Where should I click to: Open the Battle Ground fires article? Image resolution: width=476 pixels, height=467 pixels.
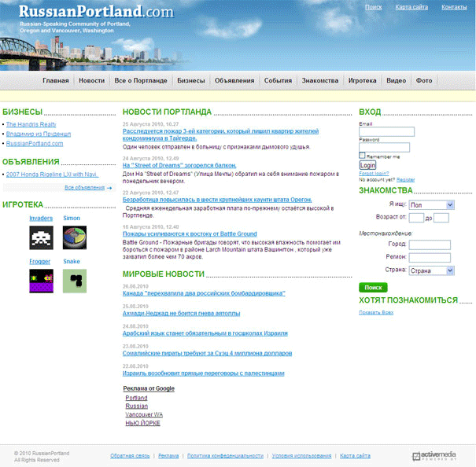click(190, 234)
